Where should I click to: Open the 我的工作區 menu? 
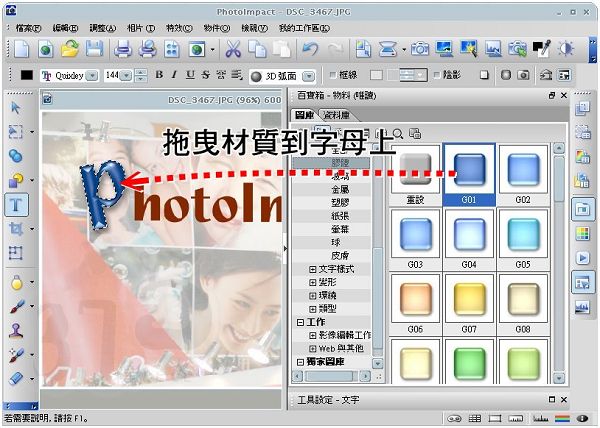pos(304,28)
